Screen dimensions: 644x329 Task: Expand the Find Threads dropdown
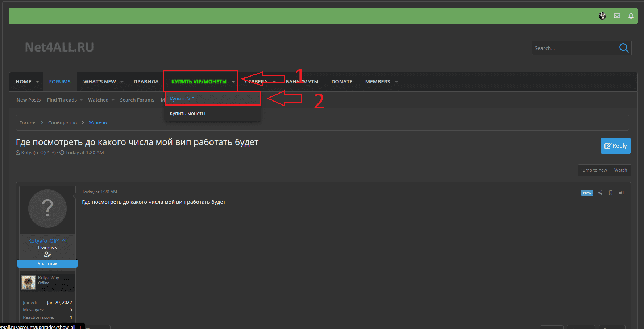81,100
